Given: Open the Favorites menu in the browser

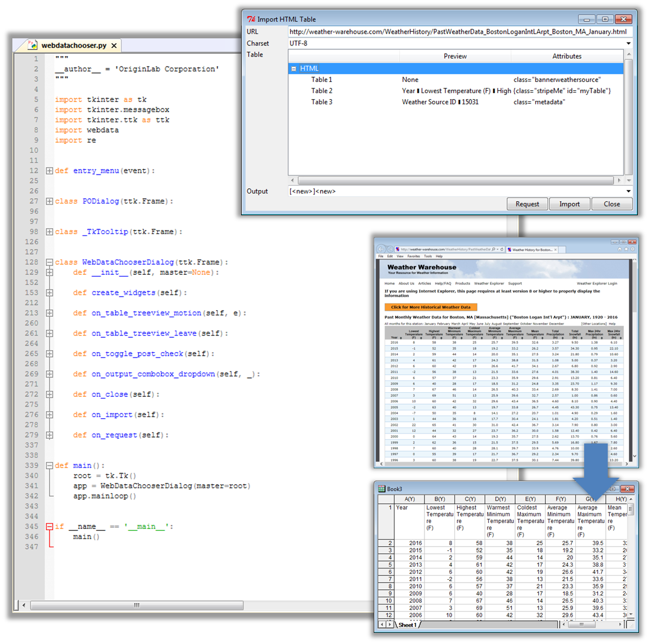Looking at the screenshot, I should coord(412,257).
